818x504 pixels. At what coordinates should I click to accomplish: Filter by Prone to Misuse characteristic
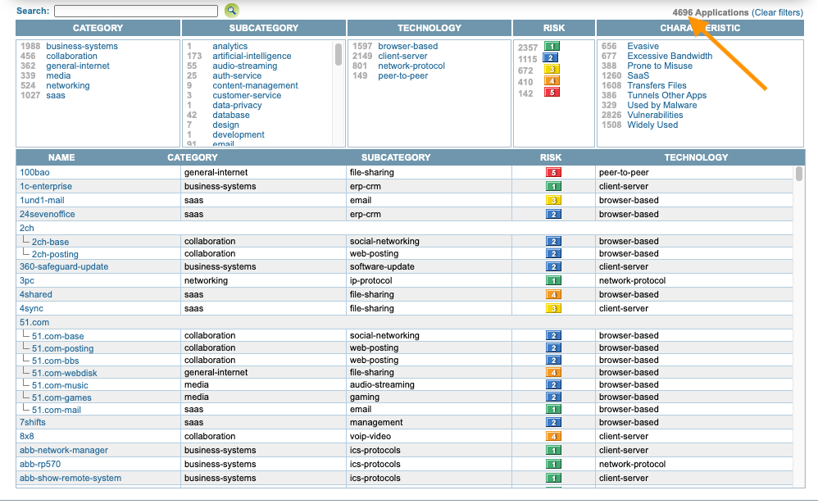click(x=660, y=66)
